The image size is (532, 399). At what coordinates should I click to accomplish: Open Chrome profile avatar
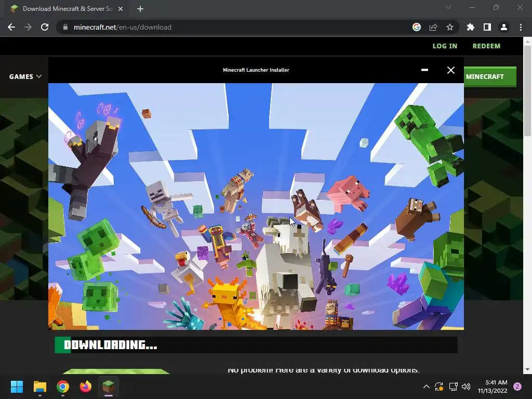coord(504,27)
